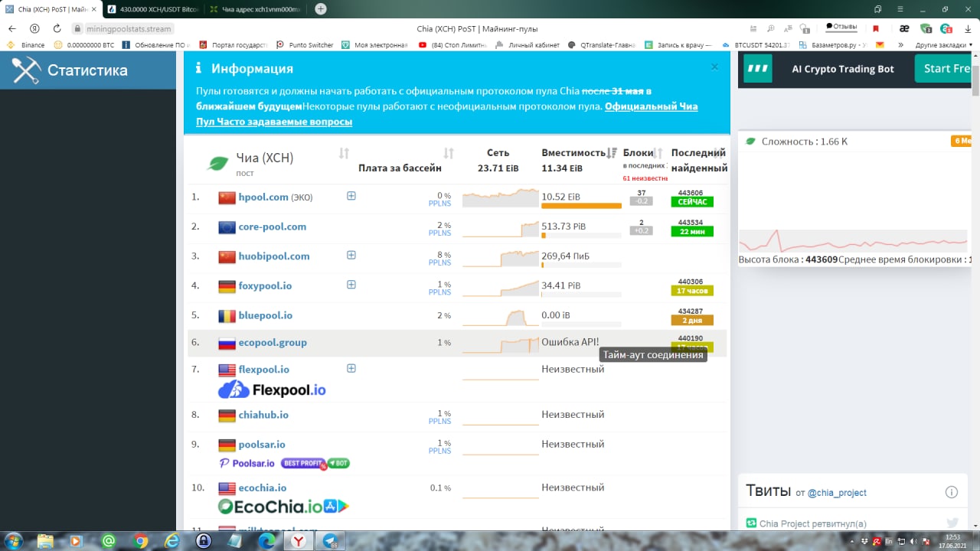Viewport: 980px width, 551px height.
Task: Click the Poolsar.io BEST PROFIT banner
Action: click(284, 463)
